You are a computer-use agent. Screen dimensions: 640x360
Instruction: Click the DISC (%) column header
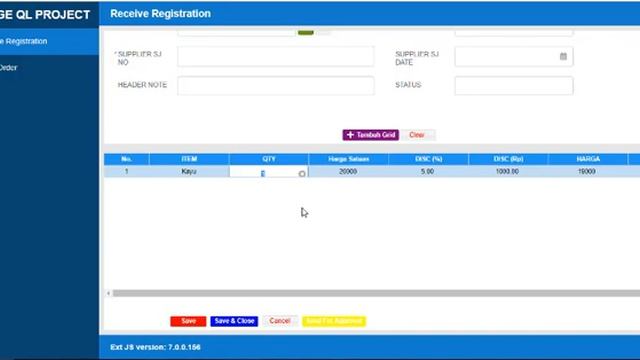pos(428,159)
